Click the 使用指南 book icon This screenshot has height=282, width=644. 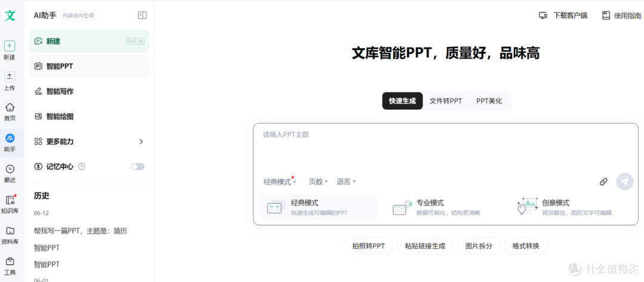606,16
